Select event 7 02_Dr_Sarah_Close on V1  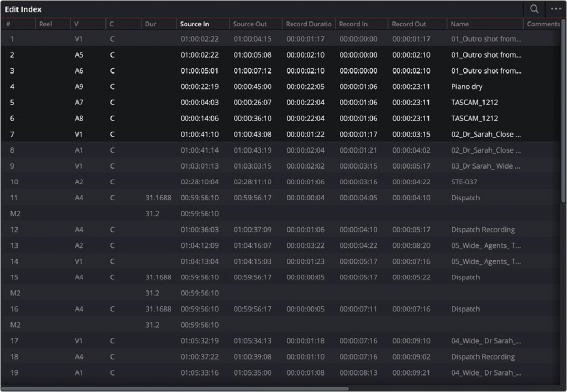(x=281, y=134)
